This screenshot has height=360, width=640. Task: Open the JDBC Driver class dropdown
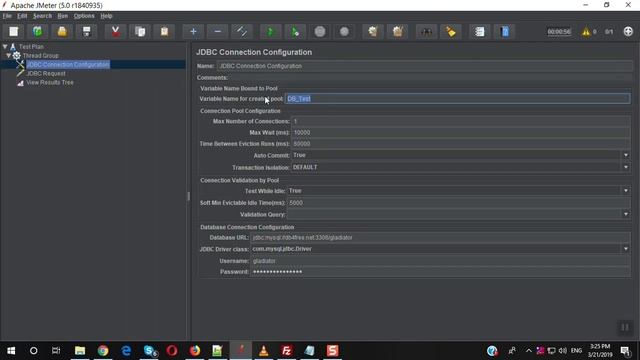point(626,249)
